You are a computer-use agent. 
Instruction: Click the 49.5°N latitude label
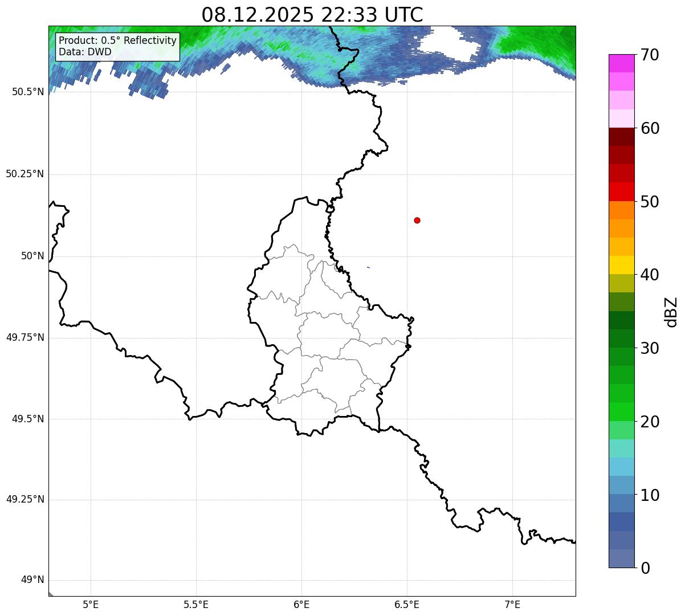28,419
